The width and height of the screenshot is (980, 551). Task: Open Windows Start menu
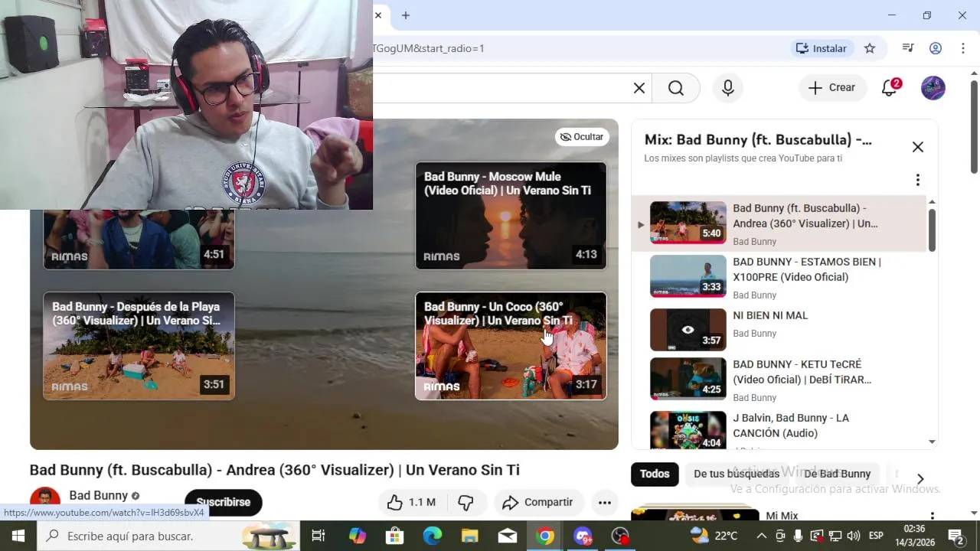pyautogui.click(x=18, y=536)
